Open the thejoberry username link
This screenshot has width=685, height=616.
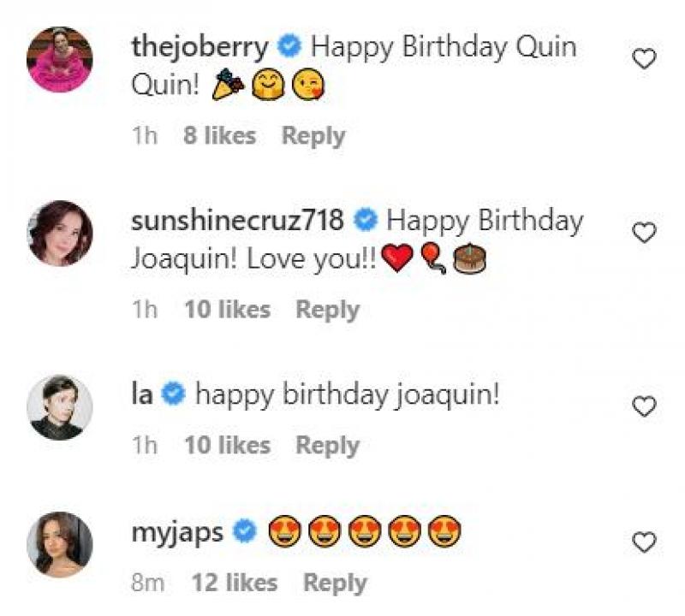tap(200, 47)
